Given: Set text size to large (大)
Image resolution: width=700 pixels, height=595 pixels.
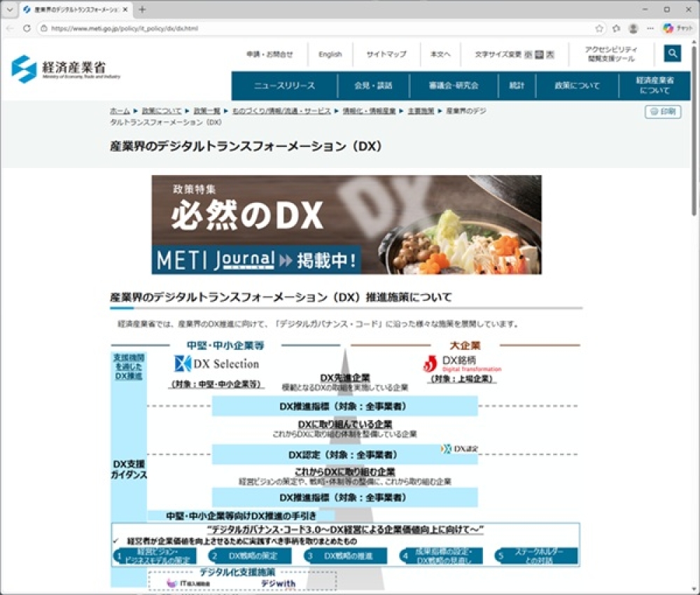Looking at the screenshot, I should tap(550, 55).
